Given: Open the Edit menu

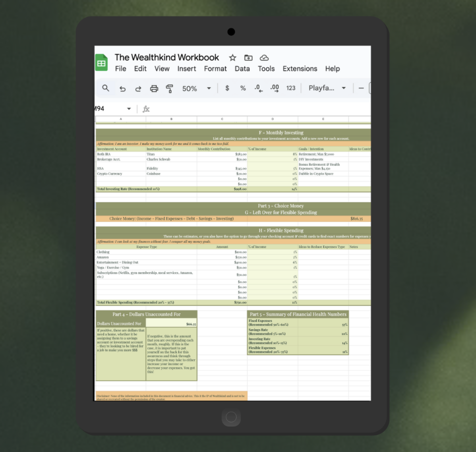Looking at the screenshot, I should pos(140,68).
